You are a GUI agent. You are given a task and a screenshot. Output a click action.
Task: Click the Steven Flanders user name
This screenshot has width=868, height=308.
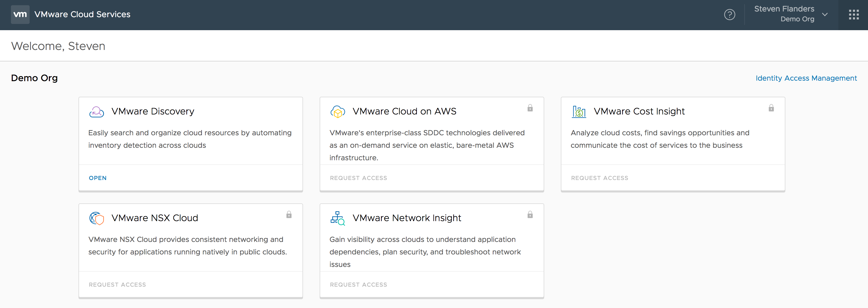[784, 9]
